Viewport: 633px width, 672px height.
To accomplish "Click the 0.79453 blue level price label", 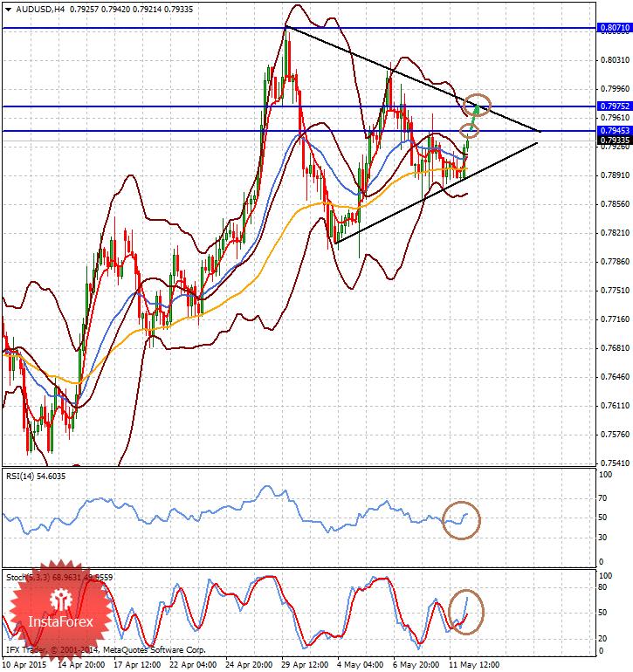I will 615,130.
